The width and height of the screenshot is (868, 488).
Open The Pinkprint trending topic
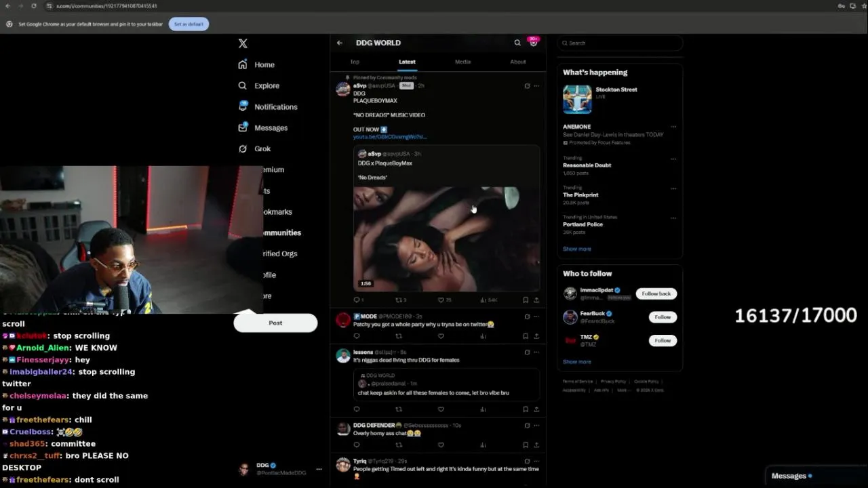point(580,195)
